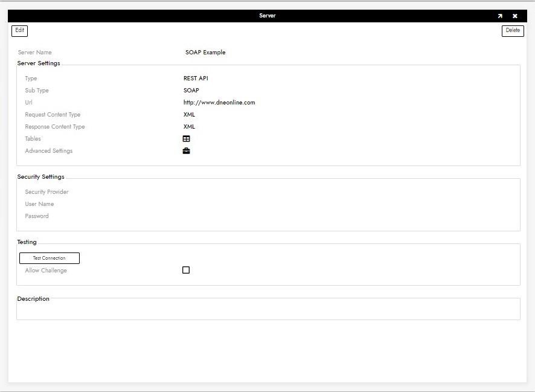Select the SOAP Example server name value
The height and width of the screenshot is (392, 535).
205,53
